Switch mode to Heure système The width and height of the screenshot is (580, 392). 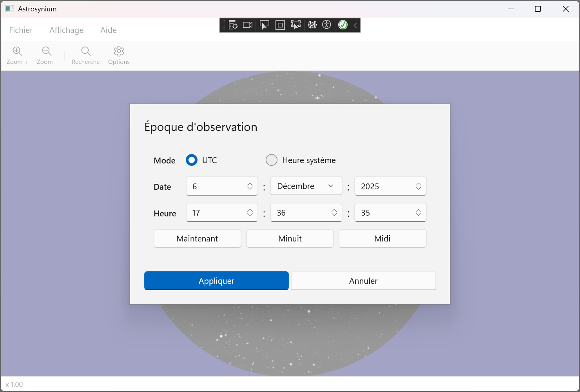point(272,160)
